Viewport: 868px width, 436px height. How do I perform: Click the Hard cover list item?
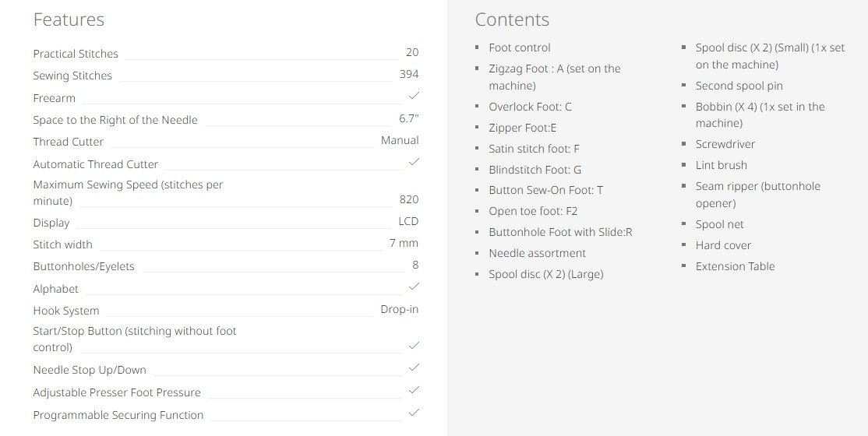pyautogui.click(x=723, y=245)
